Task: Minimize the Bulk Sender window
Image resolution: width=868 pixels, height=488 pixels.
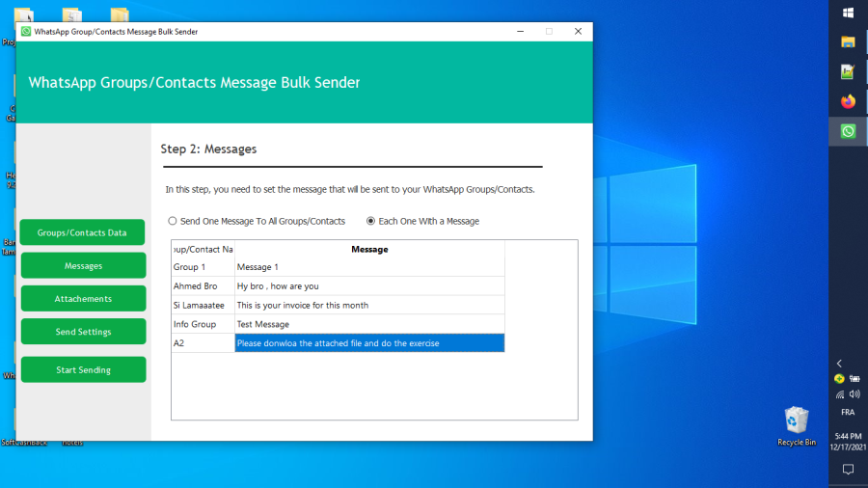Action: [521, 32]
